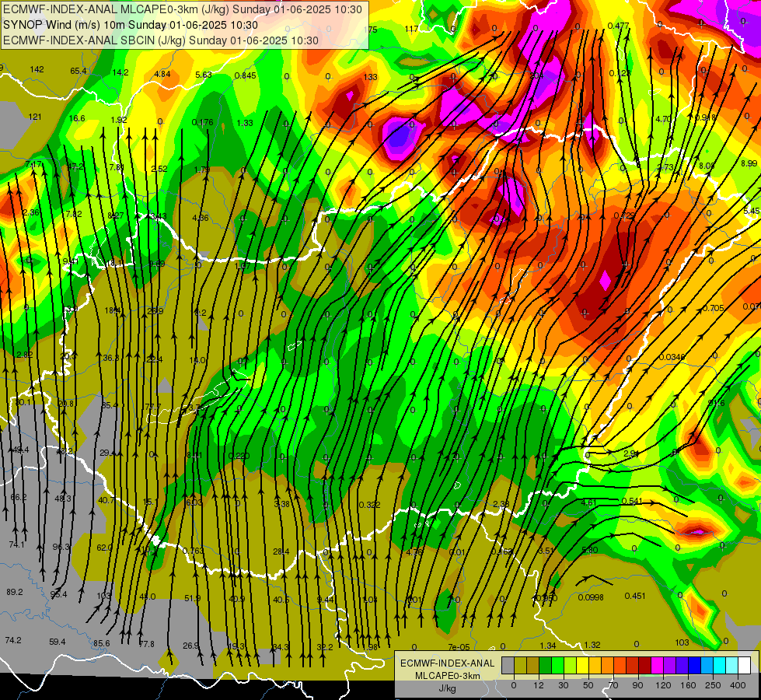Click the map value 0.322
This screenshot has width=761, height=700.
pos(369,506)
